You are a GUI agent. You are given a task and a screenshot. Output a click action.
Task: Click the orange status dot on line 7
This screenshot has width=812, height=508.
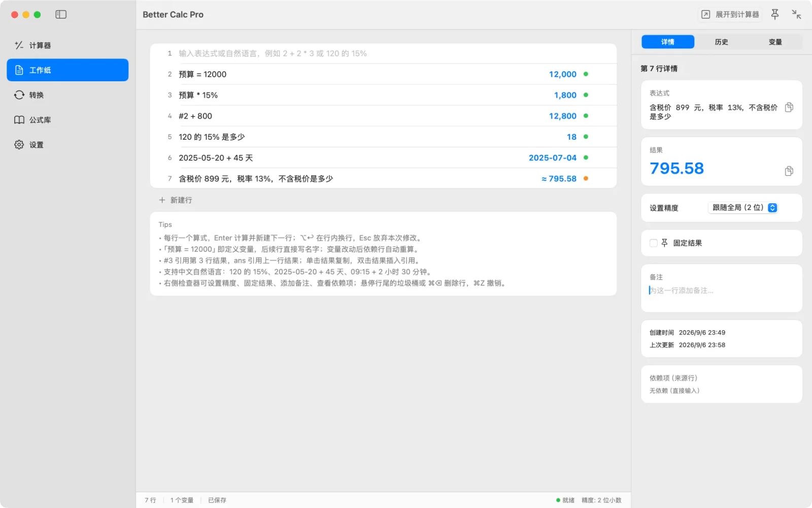point(586,178)
